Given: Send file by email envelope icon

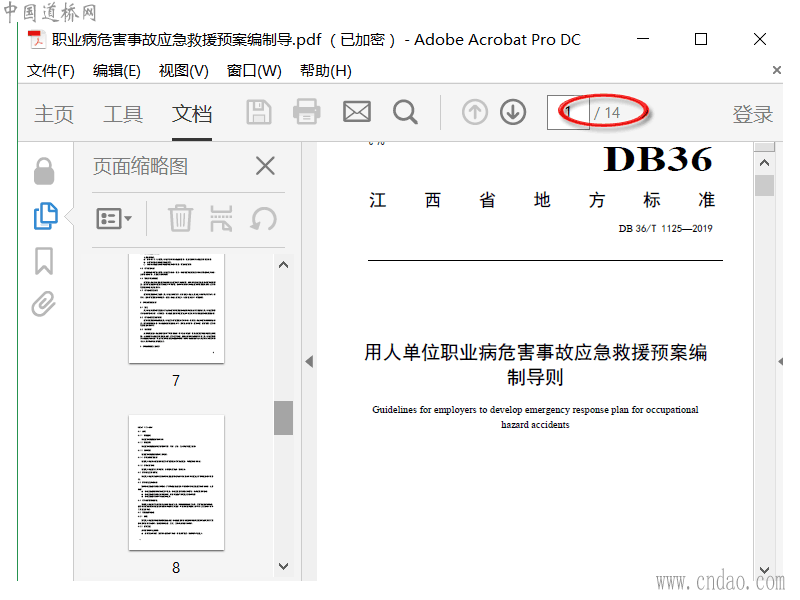Looking at the screenshot, I should pos(357,112).
